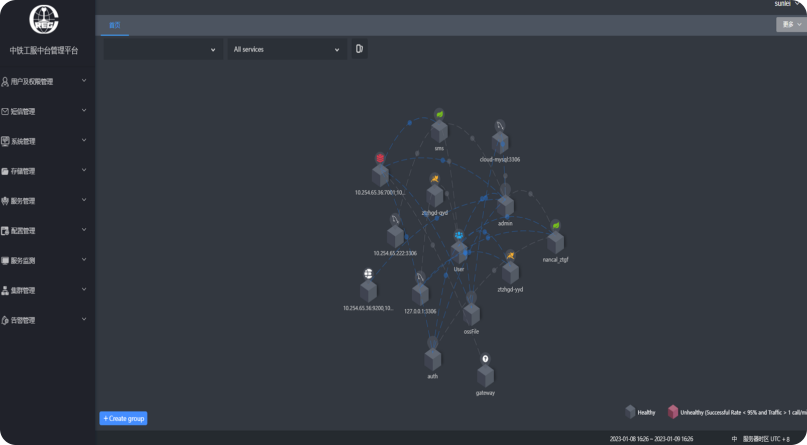807x445 pixels.
Task: Select the gateway service node
Action: coord(485,376)
